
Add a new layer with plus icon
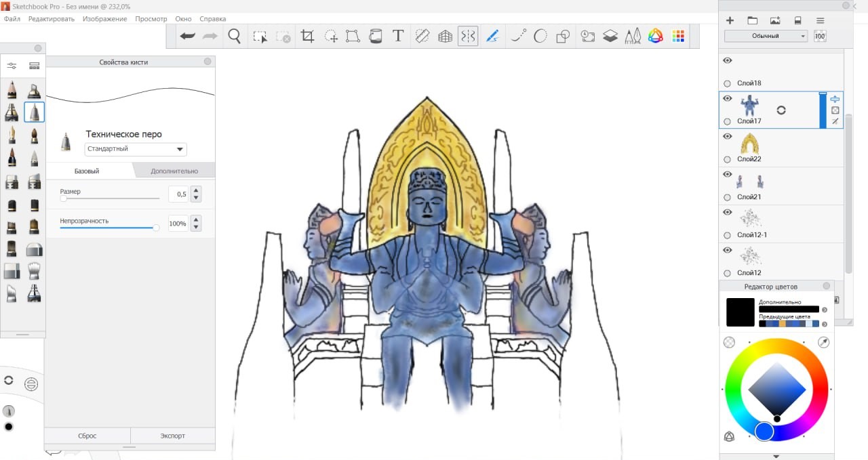730,20
